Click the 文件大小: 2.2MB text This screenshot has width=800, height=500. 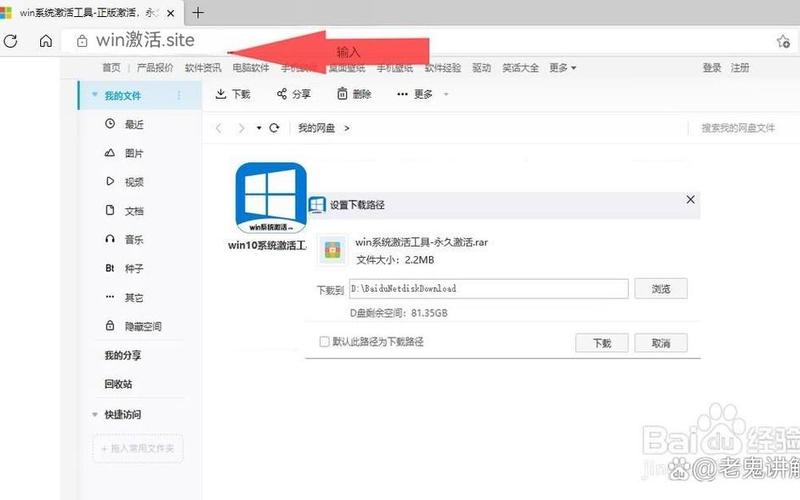[395, 260]
